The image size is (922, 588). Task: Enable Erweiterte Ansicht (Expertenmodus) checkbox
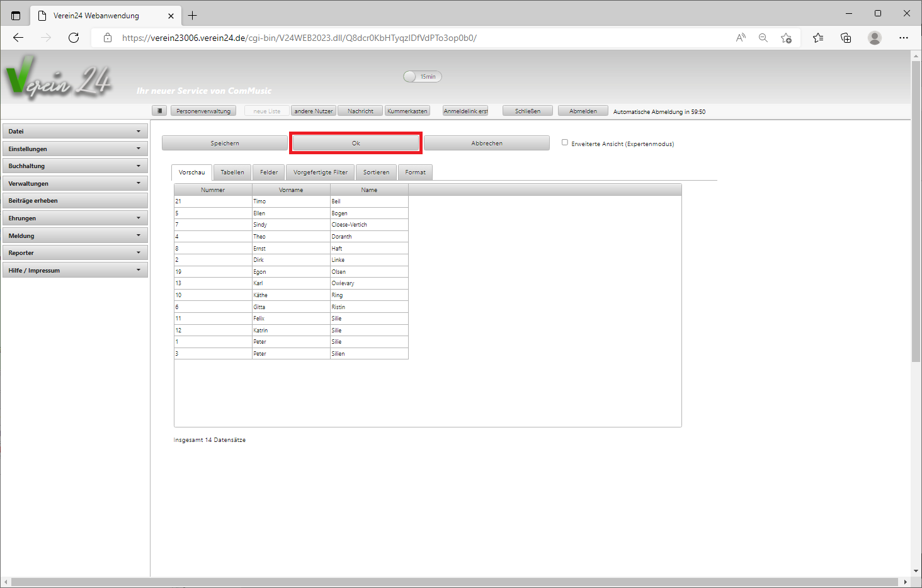click(565, 142)
